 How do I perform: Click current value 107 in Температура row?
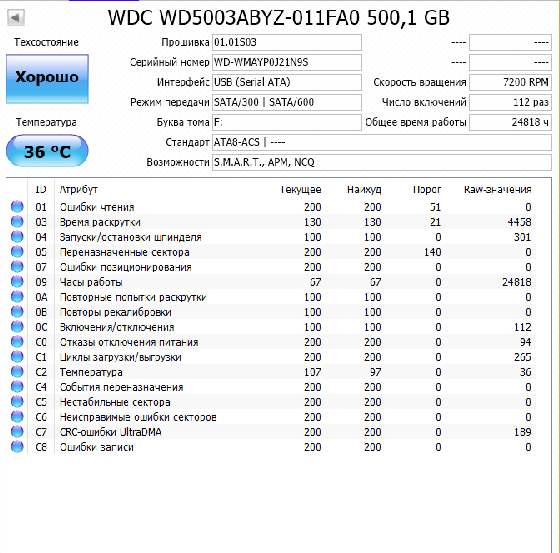point(312,372)
